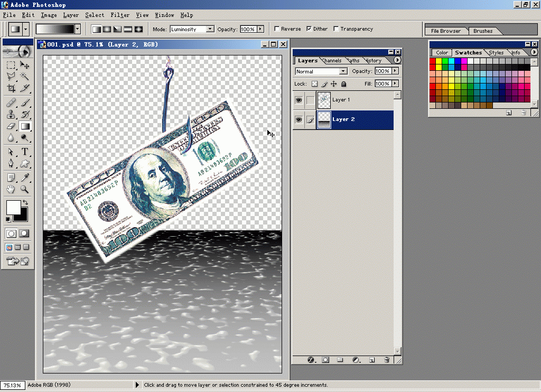
Task: Enable the Reverse checkbox
Action: click(x=277, y=29)
